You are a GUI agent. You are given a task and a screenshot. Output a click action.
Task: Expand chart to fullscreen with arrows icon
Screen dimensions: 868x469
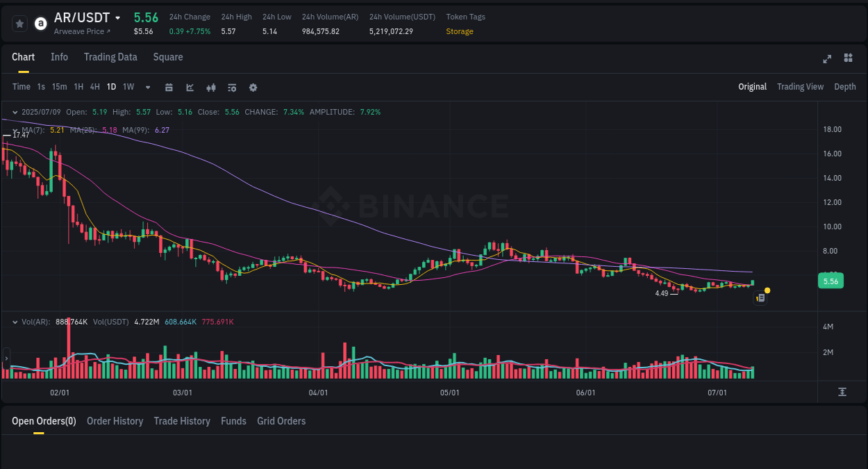(827, 58)
